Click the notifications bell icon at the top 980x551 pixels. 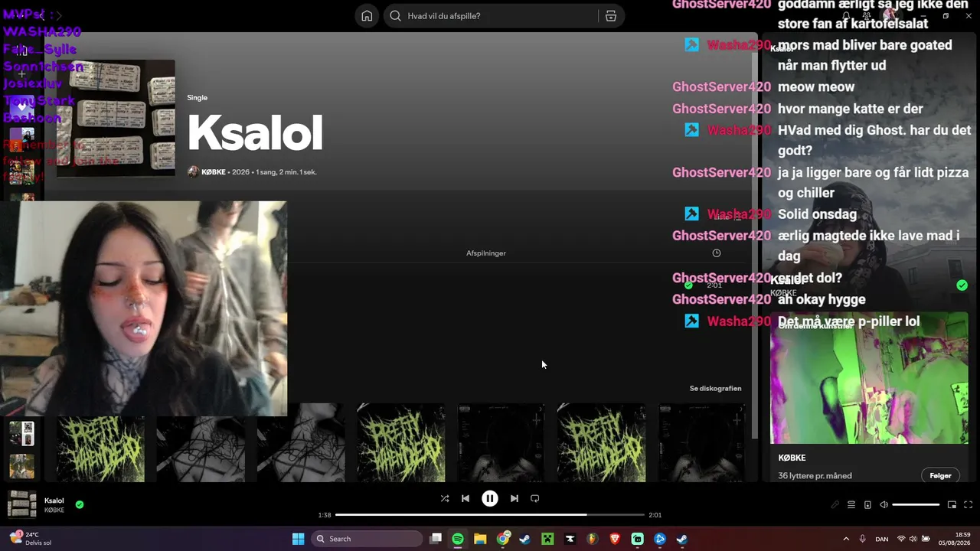846,16
